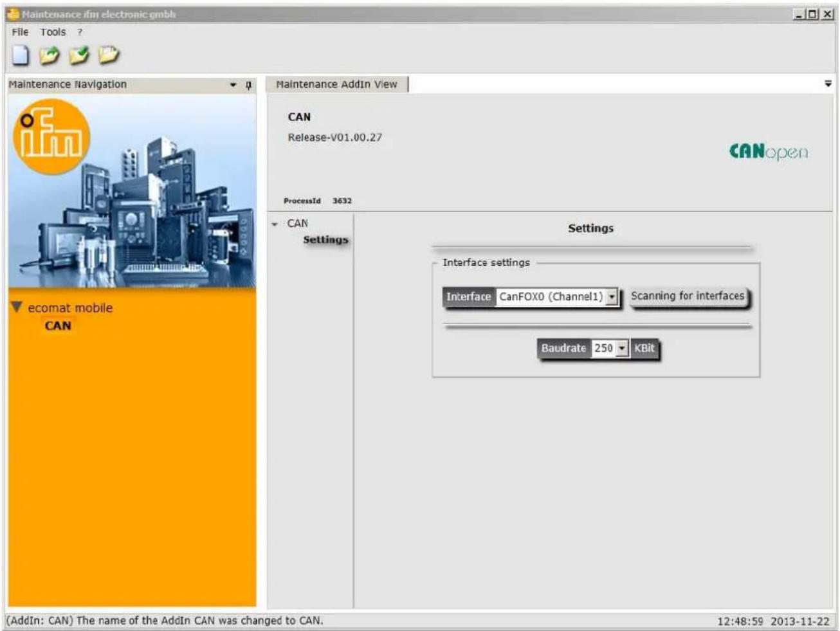840x631 pixels.
Task: Open the File menu
Action: (x=20, y=32)
